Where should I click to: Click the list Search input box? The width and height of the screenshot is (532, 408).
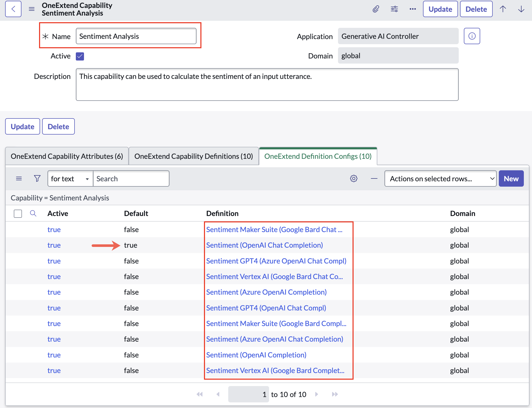click(x=131, y=178)
